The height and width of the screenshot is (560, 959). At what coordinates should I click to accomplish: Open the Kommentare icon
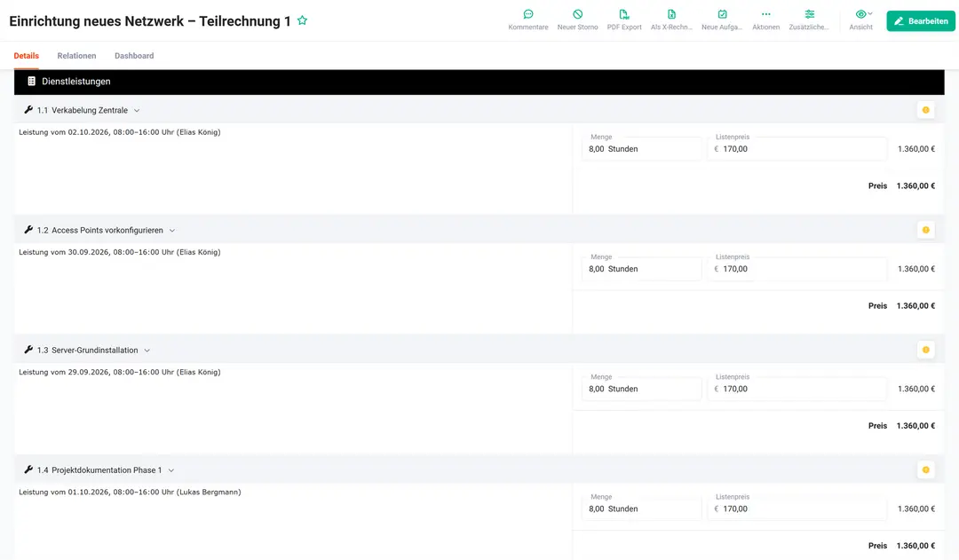coord(527,14)
